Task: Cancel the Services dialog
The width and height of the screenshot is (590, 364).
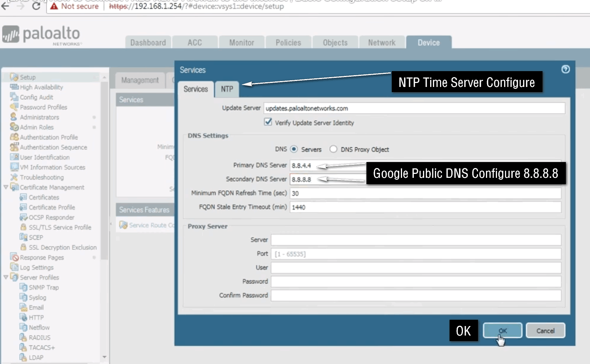Action: 545,331
